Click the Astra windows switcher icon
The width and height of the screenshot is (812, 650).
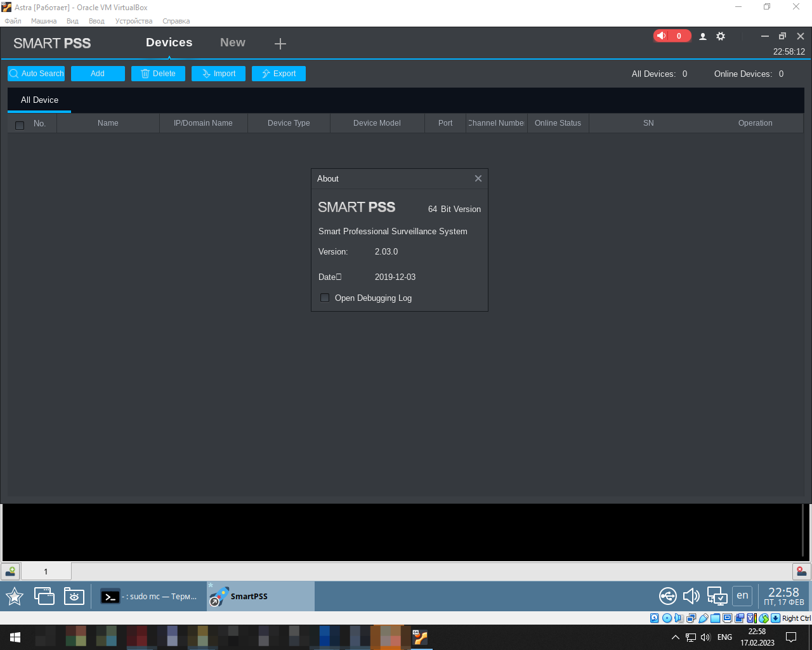tap(44, 596)
